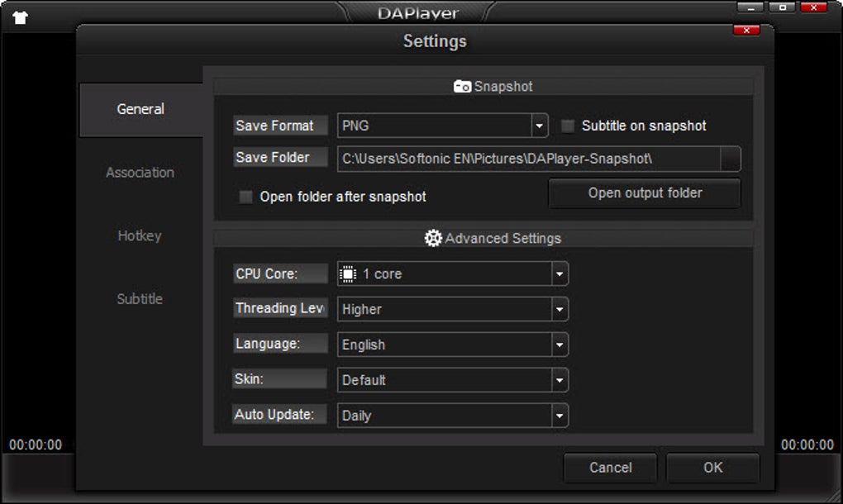Click the CPU chip icon

(x=348, y=274)
